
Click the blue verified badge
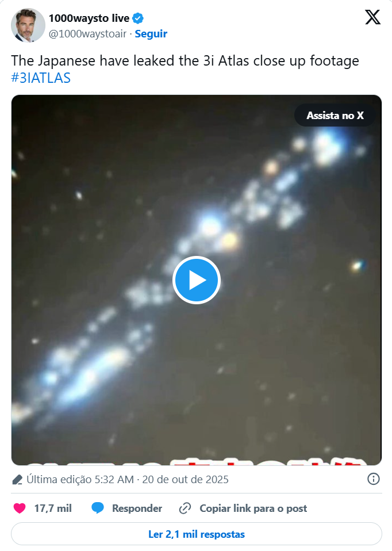[138, 18]
